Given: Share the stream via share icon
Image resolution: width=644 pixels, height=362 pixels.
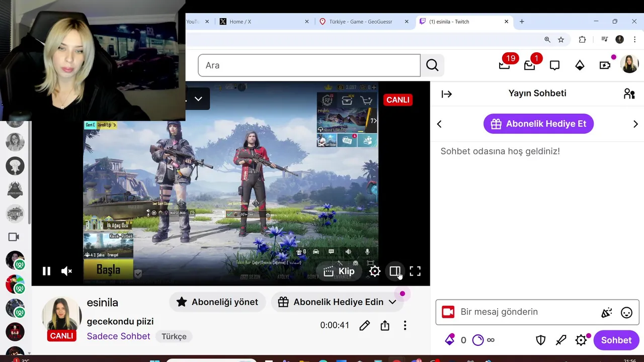Looking at the screenshot, I should pos(385,325).
